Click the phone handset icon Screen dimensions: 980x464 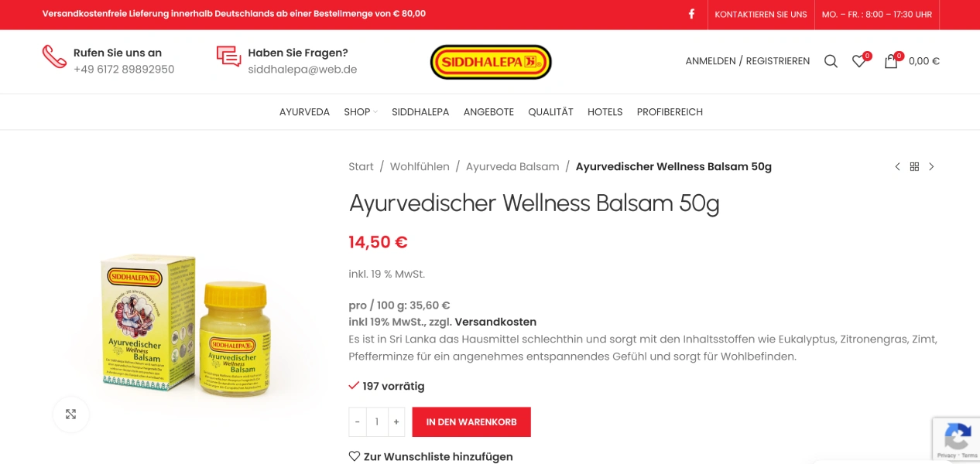tap(54, 56)
